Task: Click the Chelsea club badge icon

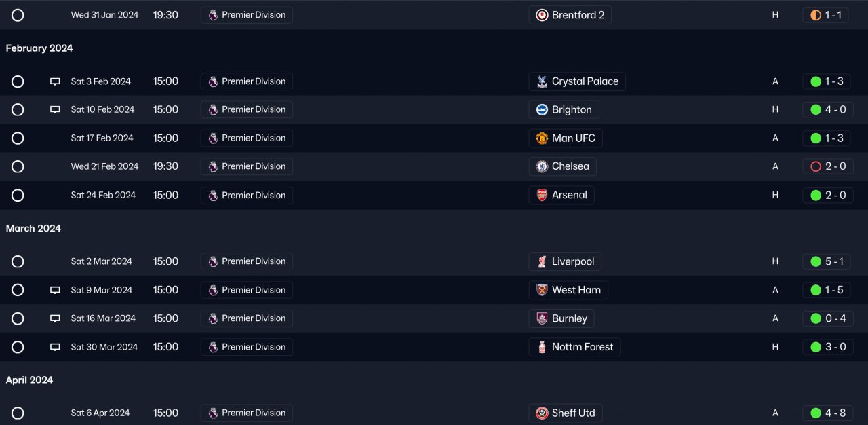Action: 542,166
